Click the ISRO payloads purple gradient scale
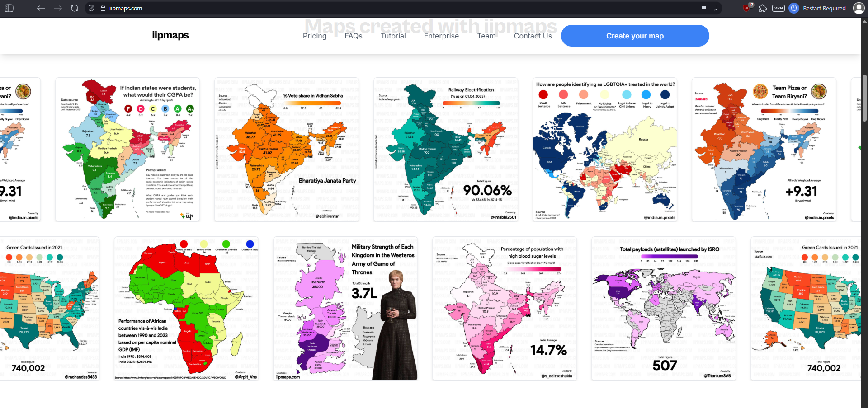Image resolution: width=868 pixels, height=408 pixels. (669, 256)
